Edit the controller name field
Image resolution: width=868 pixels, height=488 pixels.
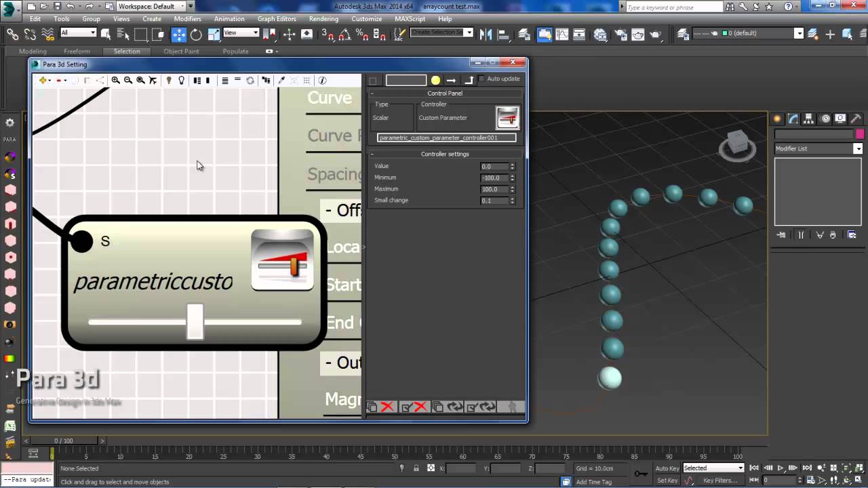tap(446, 138)
